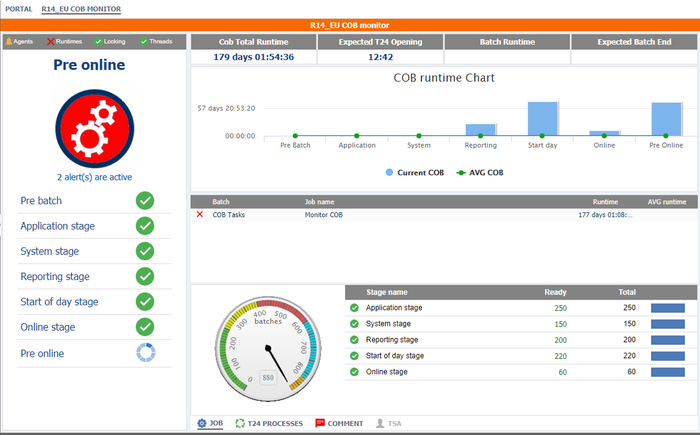Open the PORTAL tab
700x435 pixels.
pos(18,9)
